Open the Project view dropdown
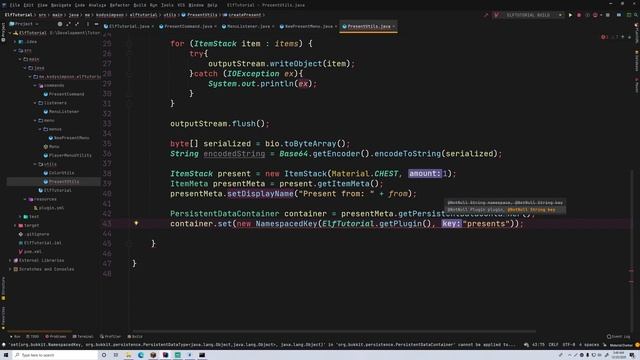 click(x=24, y=24)
